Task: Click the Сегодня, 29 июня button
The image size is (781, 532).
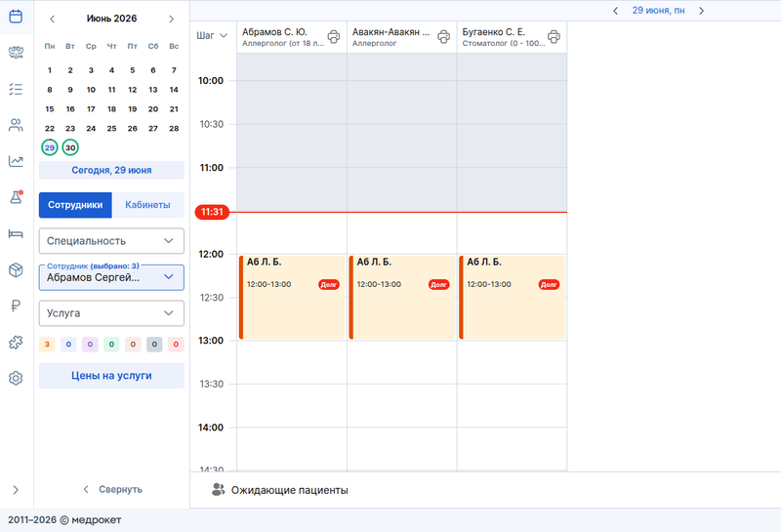Action: [111, 171]
